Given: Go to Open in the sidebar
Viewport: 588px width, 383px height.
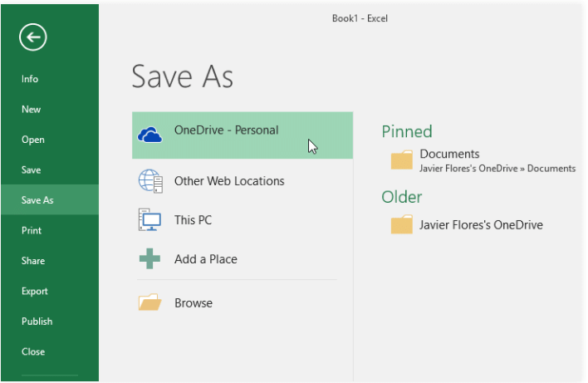Looking at the screenshot, I should click(33, 140).
